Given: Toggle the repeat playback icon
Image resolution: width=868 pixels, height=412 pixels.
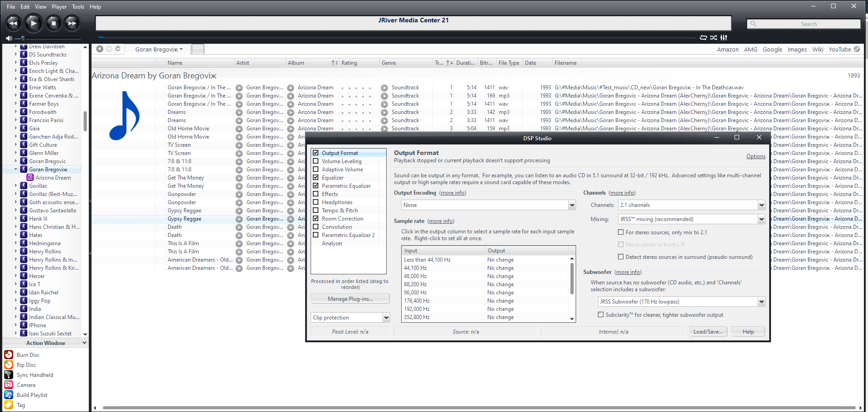Looking at the screenshot, I should [x=704, y=38].
